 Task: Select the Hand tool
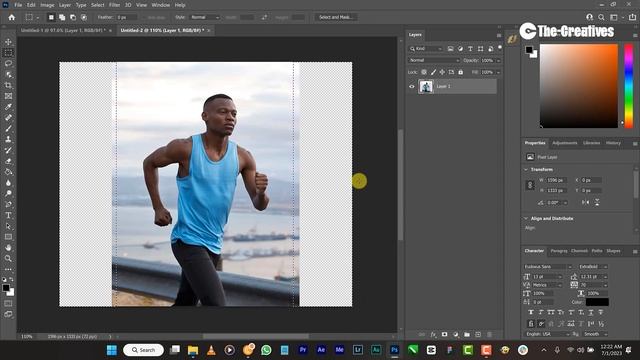click(8, 247)
